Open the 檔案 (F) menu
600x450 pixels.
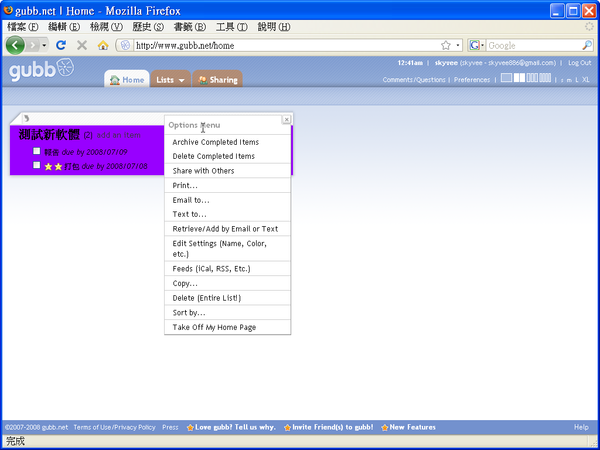(23, 27)
